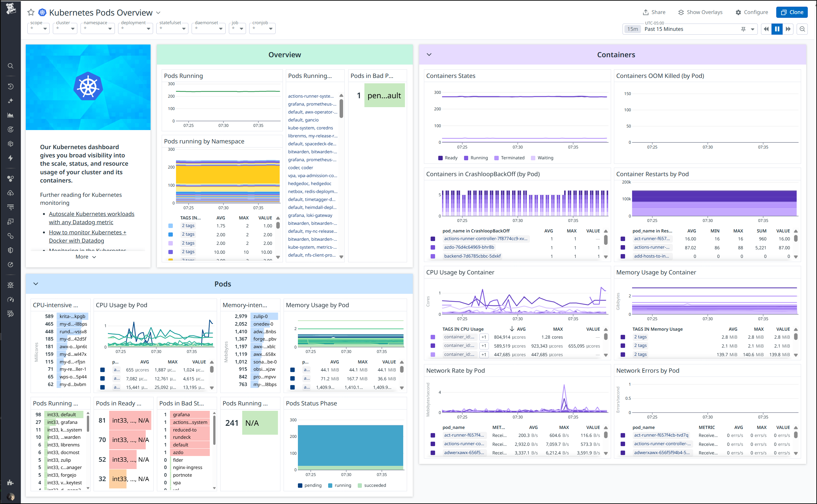
Task: Toggle Ready series in Containers States legend
Action: click(x=448, y=158)
